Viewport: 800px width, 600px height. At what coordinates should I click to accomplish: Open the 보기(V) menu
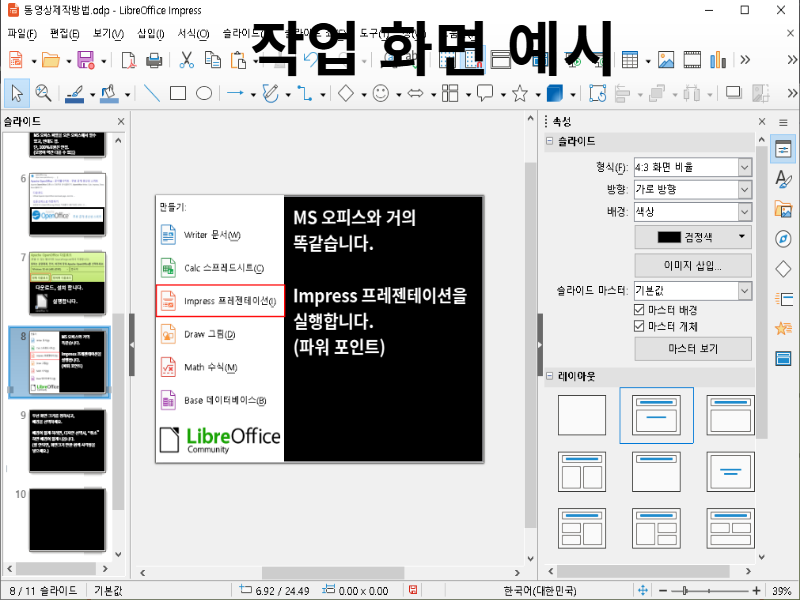click(x=108, y=34)
